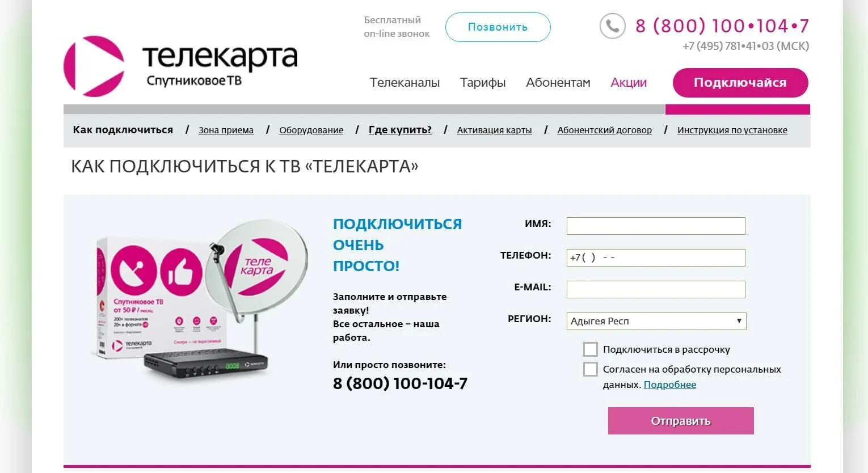This screenshot has width=868, height=473.
Task: Check the Согласен на обработку персональных данных box
Action: point(591,369)
